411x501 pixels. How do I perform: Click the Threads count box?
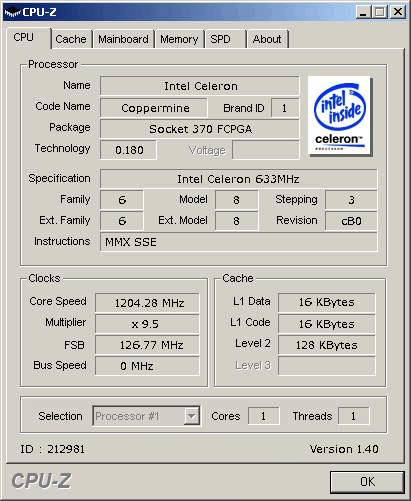(x=354, y=416)
